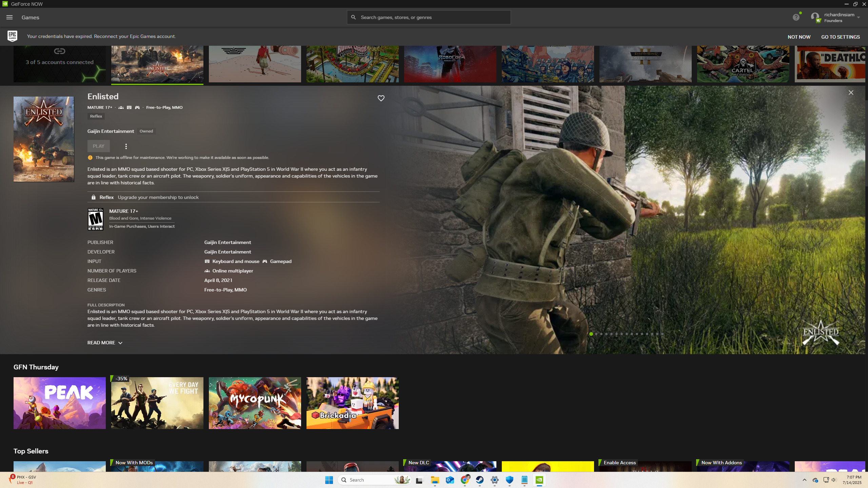Click the keyboard icon under Enlisted title
Image resolution: width=868 pixels, height=488 pixels.
pos(129,107)
